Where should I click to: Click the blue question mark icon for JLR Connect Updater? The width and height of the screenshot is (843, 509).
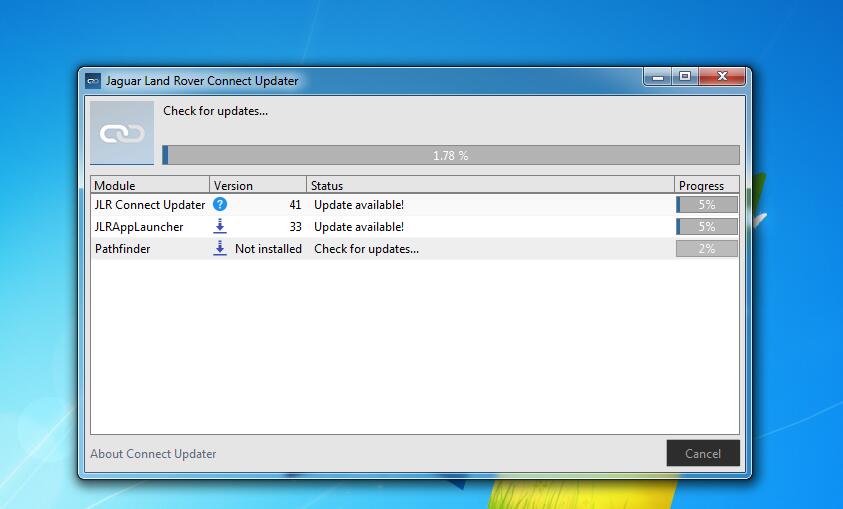coord(220,204)
